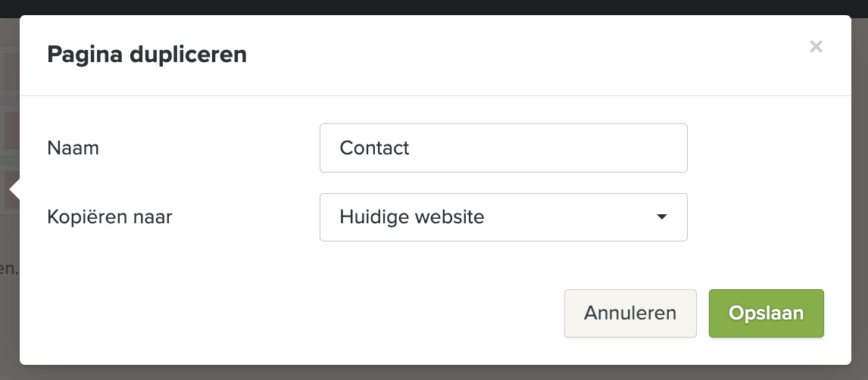Click the Pagina dupliceren title
The image size is (868, 380).
[x=147, y=55]
